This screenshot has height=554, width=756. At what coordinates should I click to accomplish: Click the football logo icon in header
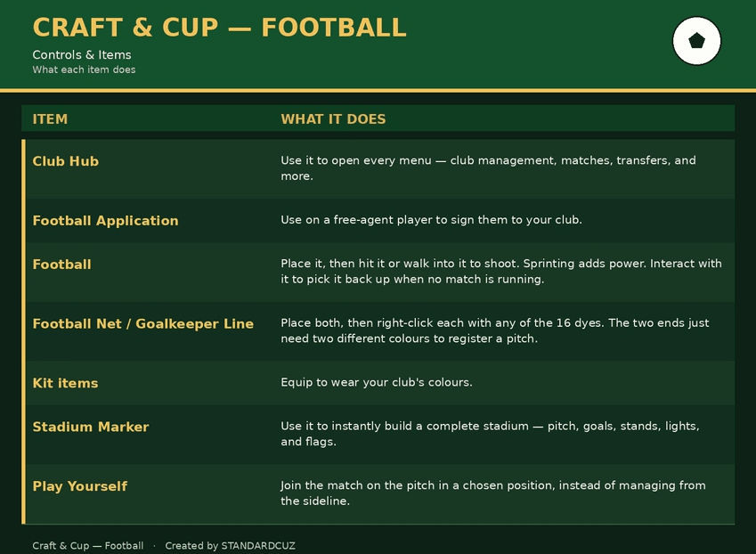click(x=696, y=41)
